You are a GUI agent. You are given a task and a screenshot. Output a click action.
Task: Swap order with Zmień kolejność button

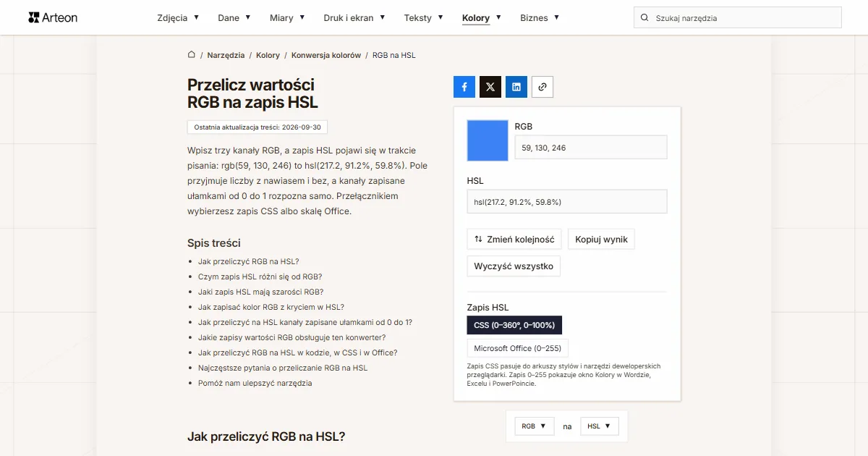click(514, 240)
